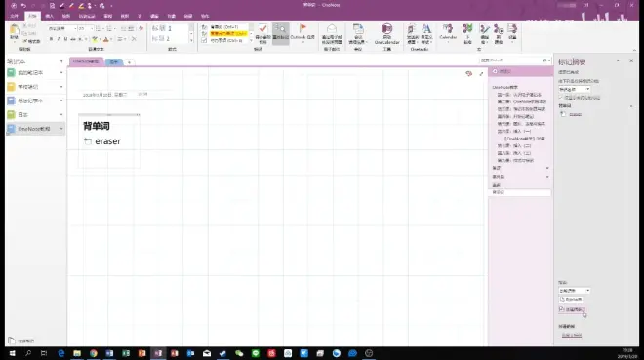Image resolution: width=644 pixels, height=360 pixels.
Task: Check the eraser tag in summary pane
Action: (563, 114)
